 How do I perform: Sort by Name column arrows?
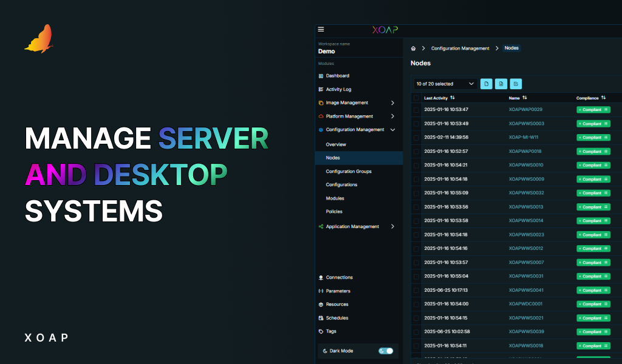524,98
